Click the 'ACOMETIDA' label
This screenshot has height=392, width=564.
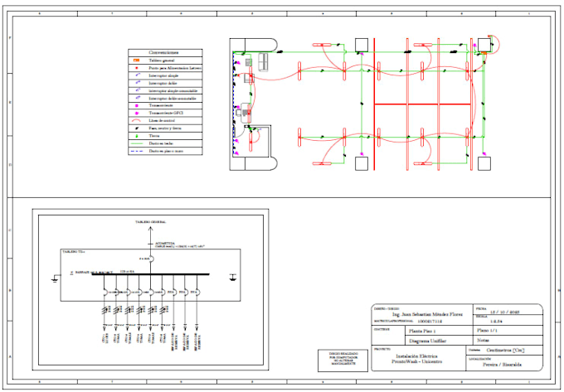165,244
